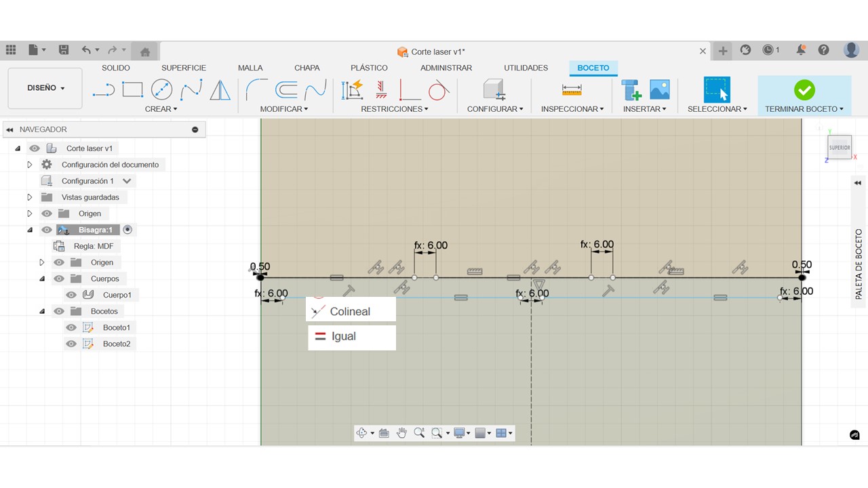868x488 pixels.
Task: Click the Save disk icon
Action: tap(64, 50)
